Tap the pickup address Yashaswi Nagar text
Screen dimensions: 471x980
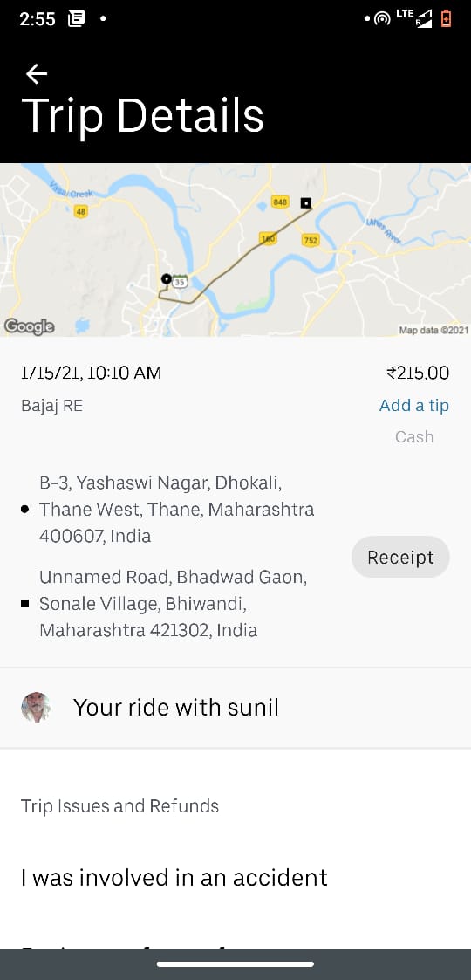point(177,510)
